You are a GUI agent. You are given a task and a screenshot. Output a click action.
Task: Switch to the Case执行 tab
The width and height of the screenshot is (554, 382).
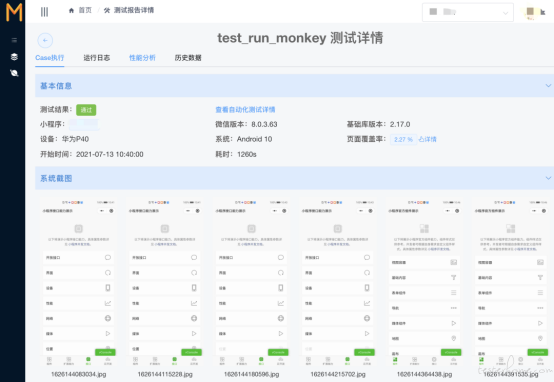pyautogui.click(x=49, y=58)
